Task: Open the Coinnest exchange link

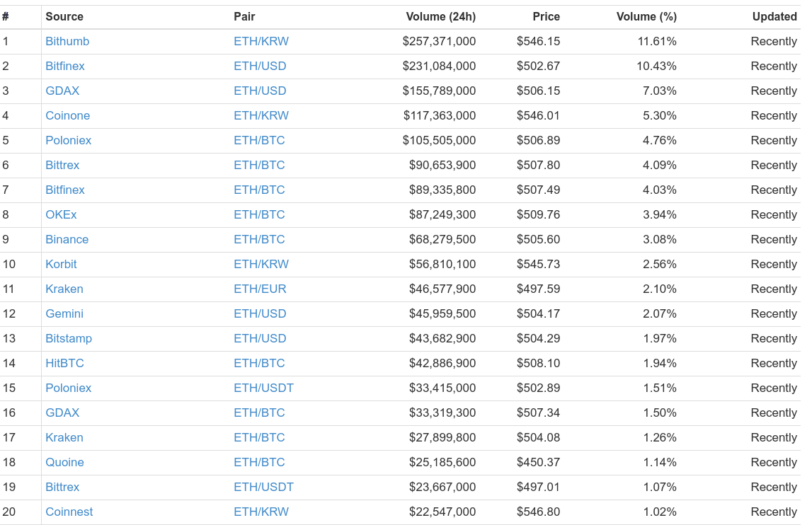Action: tap(69, 512)
